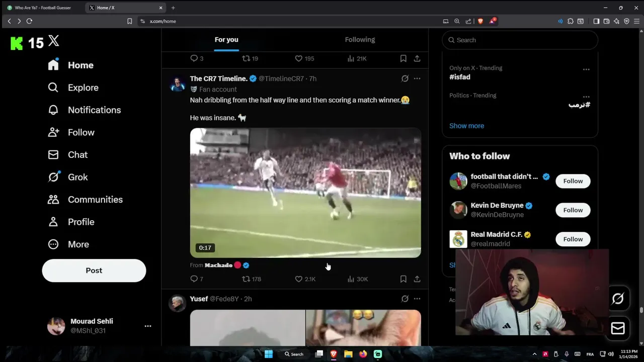Screen dimensions: 644x362
Task: Open Brave Rewards triangle icon
Action: click(x=493, y=21)
